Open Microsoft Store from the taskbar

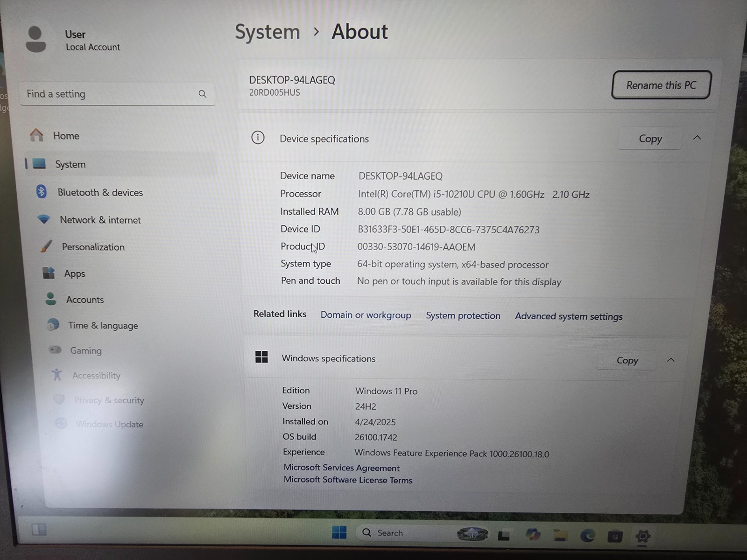[x=615, y=536]
